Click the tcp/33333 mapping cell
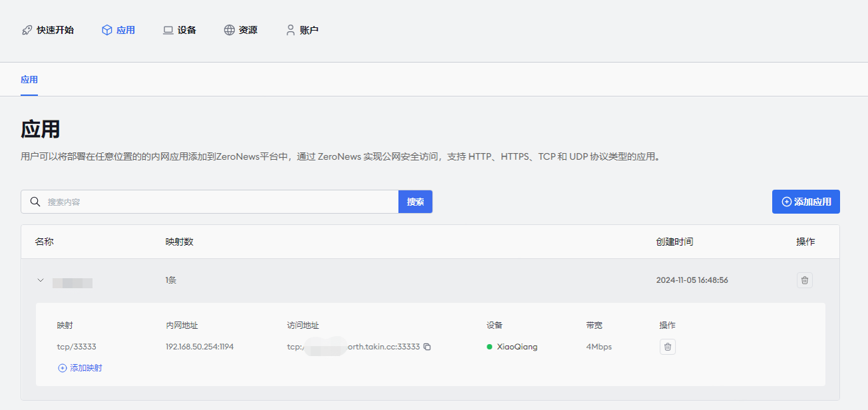Viewport: 868px width, 410px height. [x=77, y=347]
